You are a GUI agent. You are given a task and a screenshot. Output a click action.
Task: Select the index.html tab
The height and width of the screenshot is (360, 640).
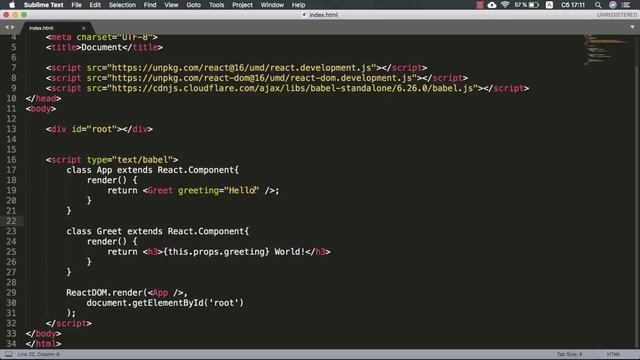pyautogui.click(x=57, y=28)
